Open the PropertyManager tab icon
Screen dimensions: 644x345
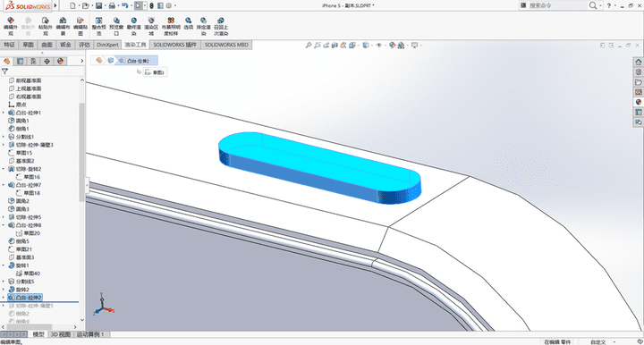pyautogui.click(x=20, y=61)
